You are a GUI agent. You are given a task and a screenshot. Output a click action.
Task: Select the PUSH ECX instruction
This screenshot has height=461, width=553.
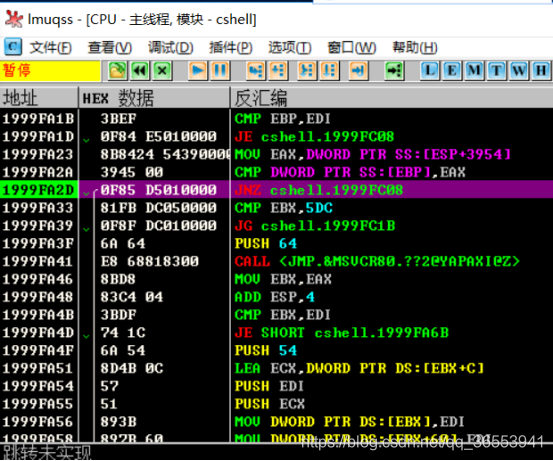[x=269, y=404]
